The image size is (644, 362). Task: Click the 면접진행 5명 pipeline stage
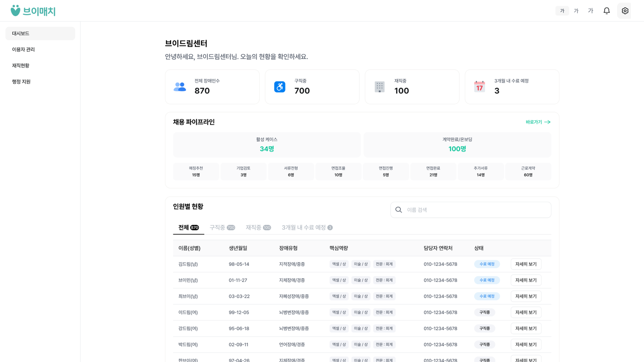point(386,171)
